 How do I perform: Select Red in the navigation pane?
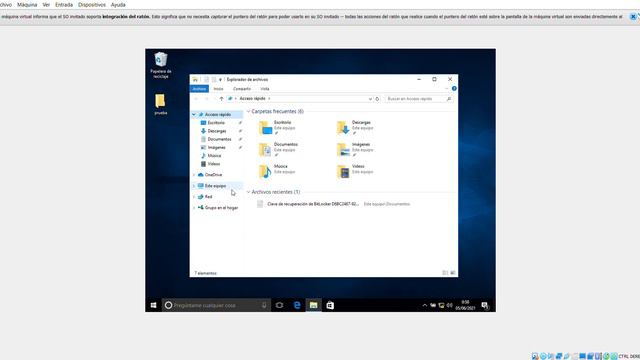(208, 197)
